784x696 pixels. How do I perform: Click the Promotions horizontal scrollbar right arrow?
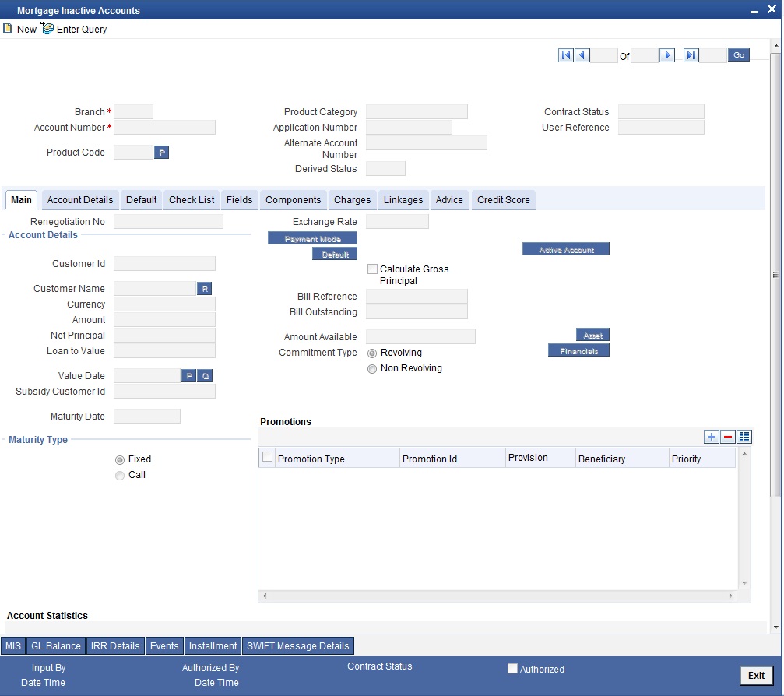click(x=730, y=596)
